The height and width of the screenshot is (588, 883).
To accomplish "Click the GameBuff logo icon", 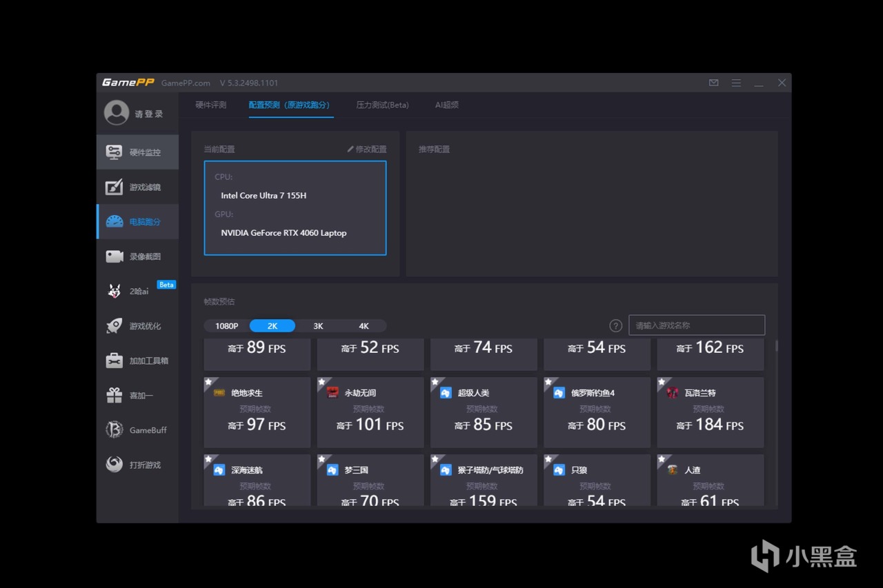I will 115,430.
